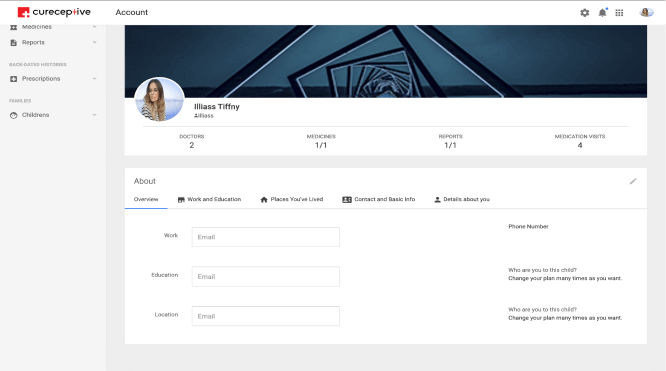Switch to Work and Education tab

[x=209, y=199]
